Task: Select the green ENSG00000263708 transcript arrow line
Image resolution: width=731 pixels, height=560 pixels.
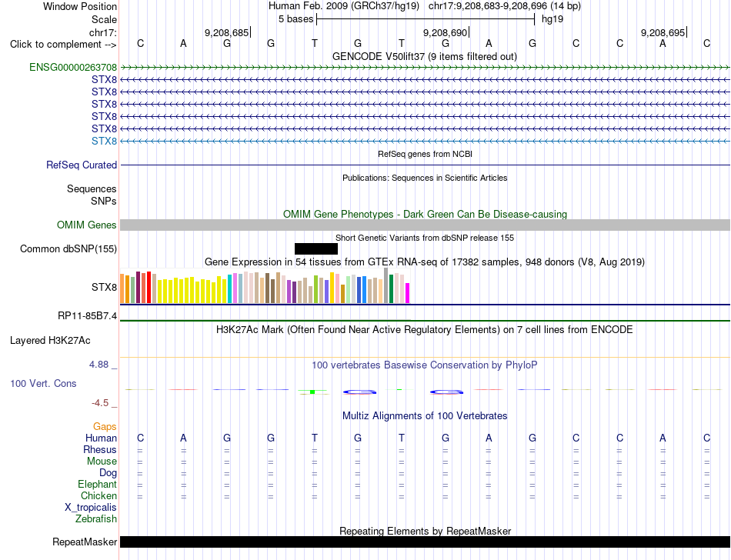Action: 425,68
